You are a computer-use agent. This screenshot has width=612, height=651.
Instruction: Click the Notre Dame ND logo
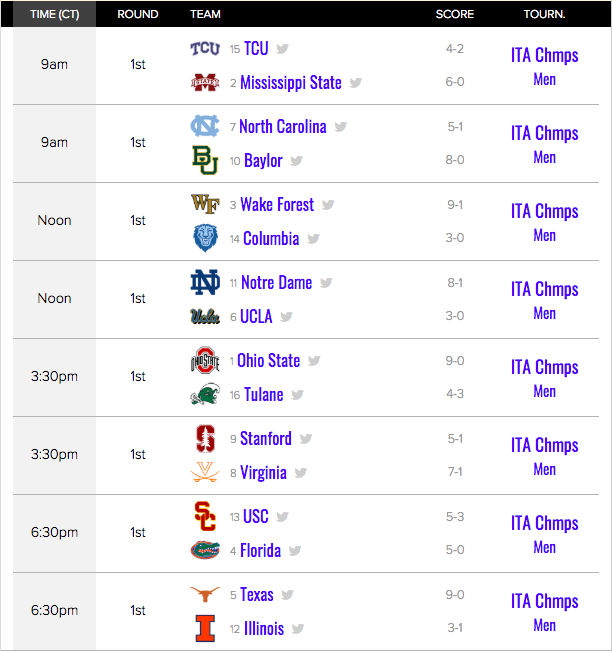(x=205, y=282)
